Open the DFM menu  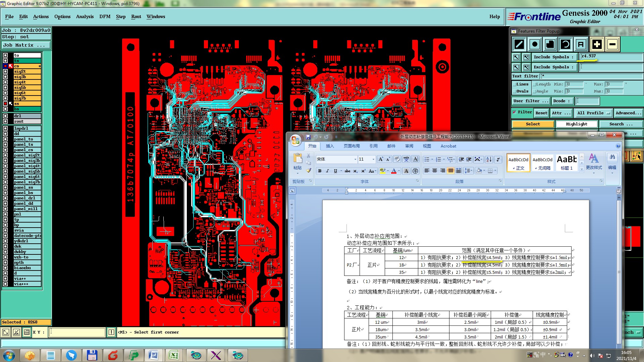[x=105, y=16]
